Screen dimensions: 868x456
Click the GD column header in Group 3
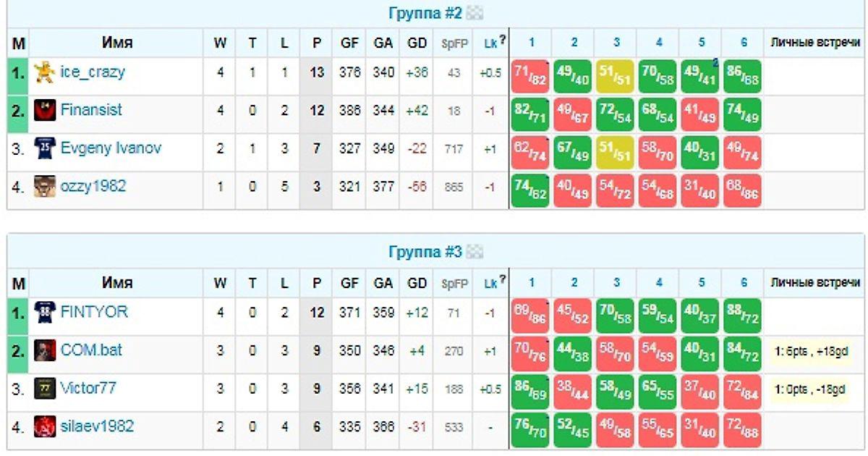click(x=417, y=283)
